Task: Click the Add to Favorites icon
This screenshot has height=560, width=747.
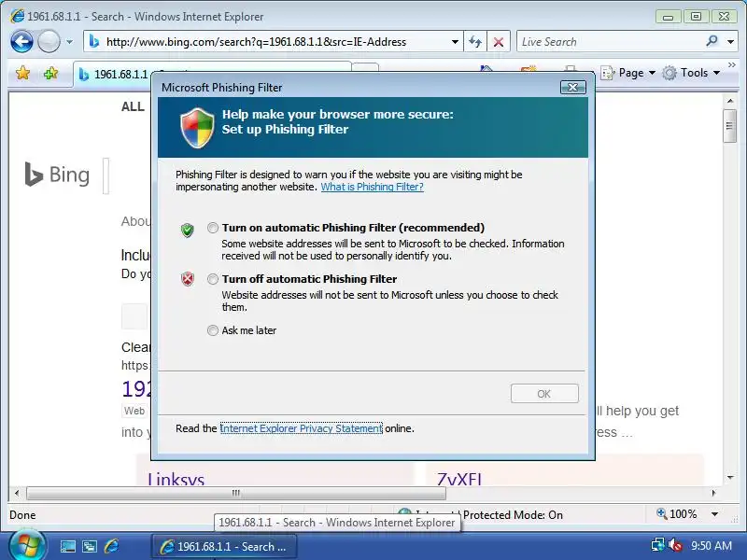Action: tap(50, 73)
